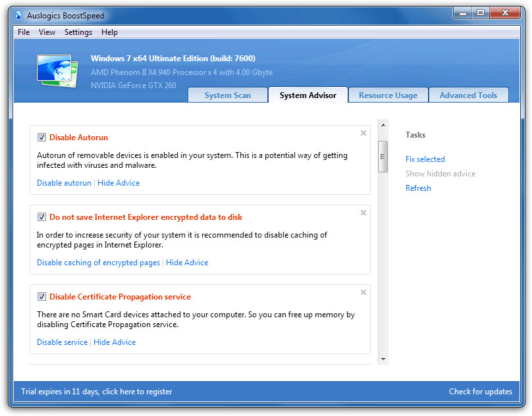Click Show hidden advice in Tasks
This screenshot has width=532, height=416.
click(x=440, y=174)
